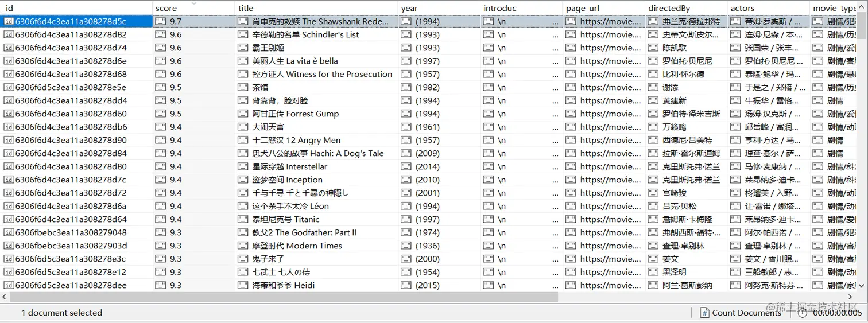Click the _id cell 6306f6d4c3ea11a308278dd4
The width and height of the screenshot is (868, 323).
pyautogui.click(x=76, y=100)
